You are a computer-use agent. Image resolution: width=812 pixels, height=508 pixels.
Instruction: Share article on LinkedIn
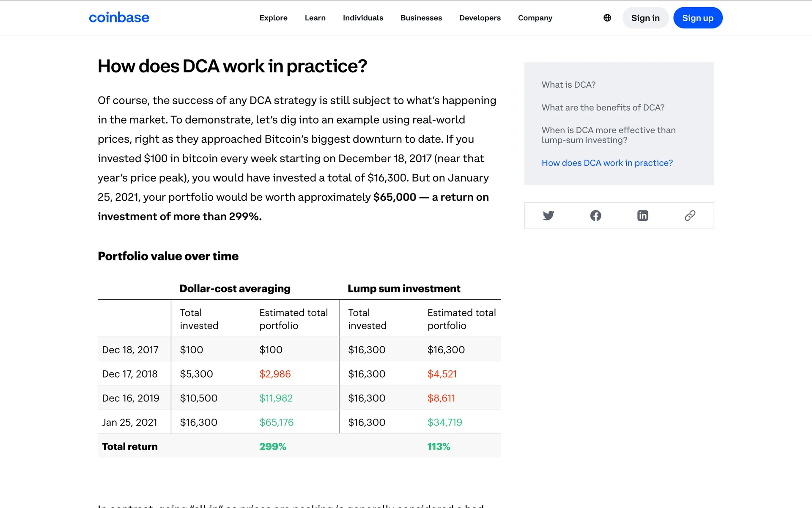[x=642, y=215]
